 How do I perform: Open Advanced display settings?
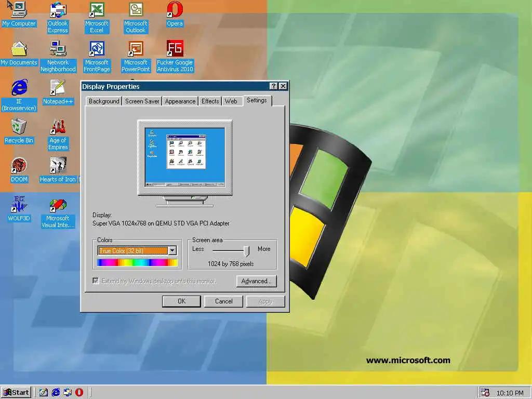(x=257, y=281)
